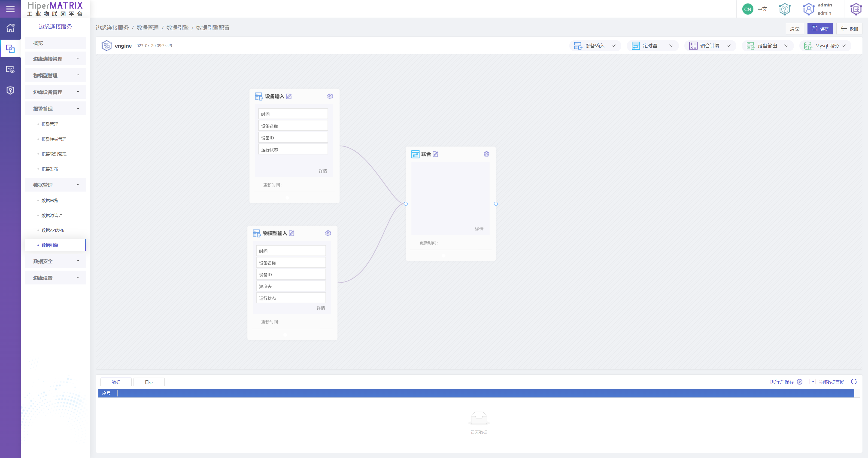The height and width of the screenshot is (458, 868).
Task: Toggle the hamburger menu icon
Action: pos(10,9)
